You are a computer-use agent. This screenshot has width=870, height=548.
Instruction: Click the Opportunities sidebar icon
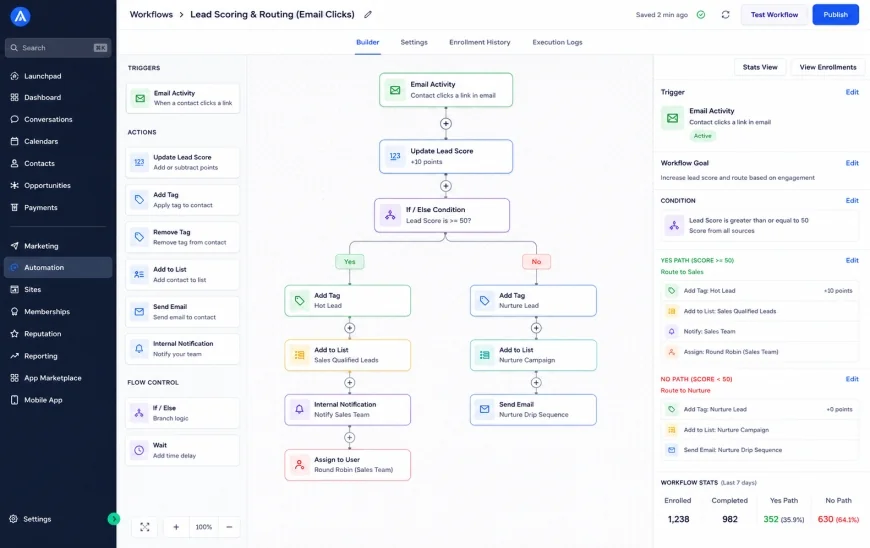(14, 185)
